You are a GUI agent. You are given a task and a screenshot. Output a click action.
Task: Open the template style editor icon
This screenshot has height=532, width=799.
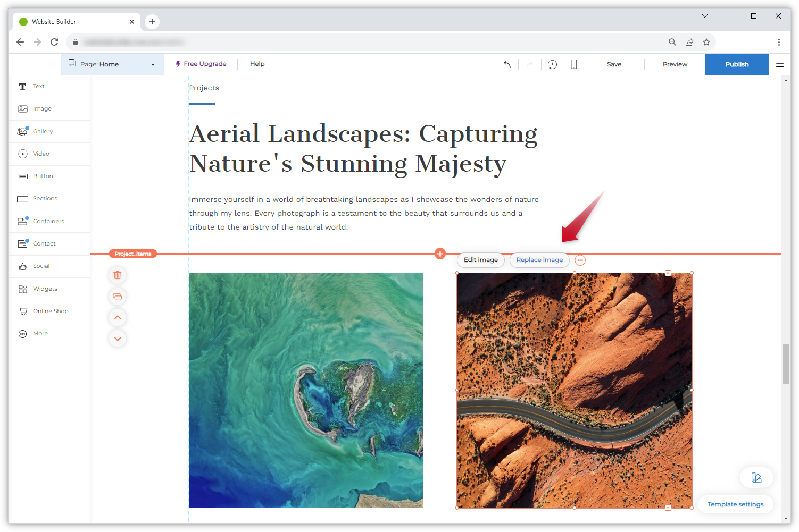click(756, 477)
